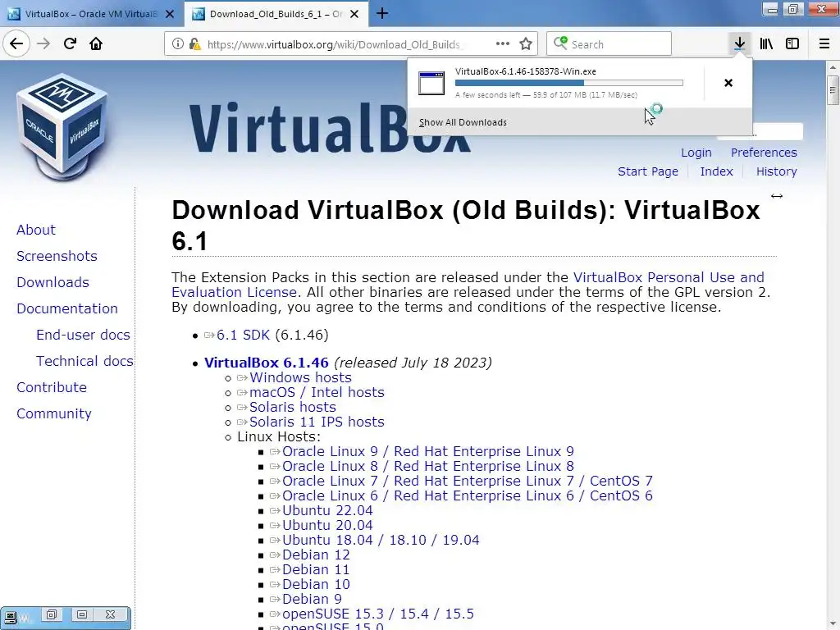Open End-user docs link
This screenshot has width=840, height=630.
[83, 335]
